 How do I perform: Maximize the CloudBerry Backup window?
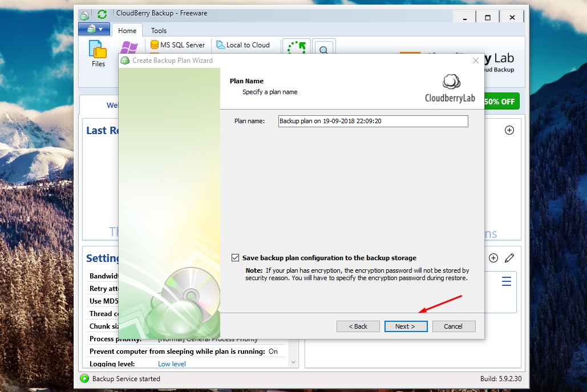[487, 17]
